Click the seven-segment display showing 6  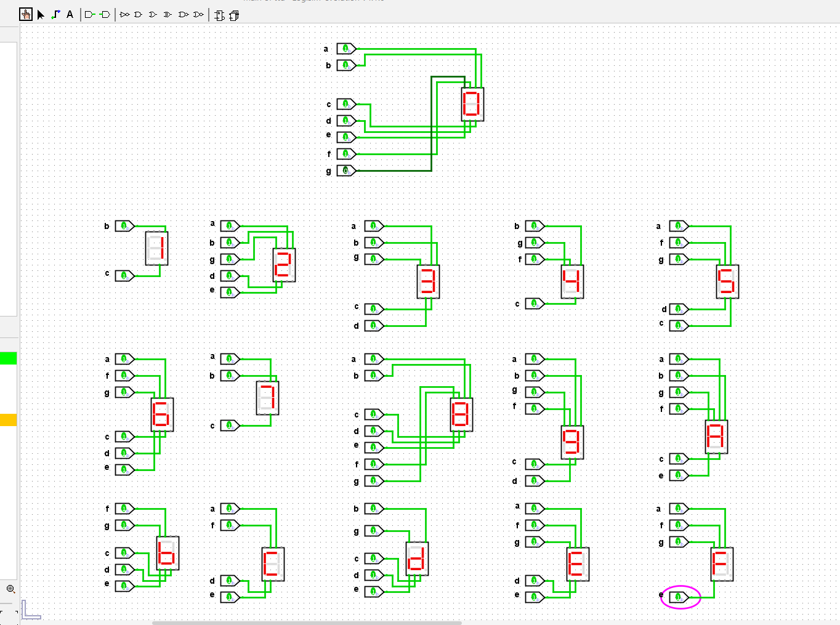point(162,414)
